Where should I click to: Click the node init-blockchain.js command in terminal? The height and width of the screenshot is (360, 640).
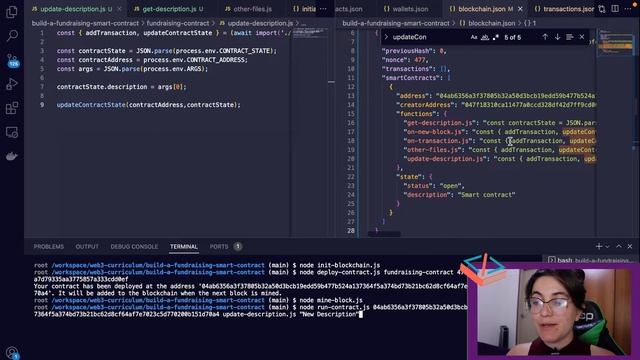[340, 265]
